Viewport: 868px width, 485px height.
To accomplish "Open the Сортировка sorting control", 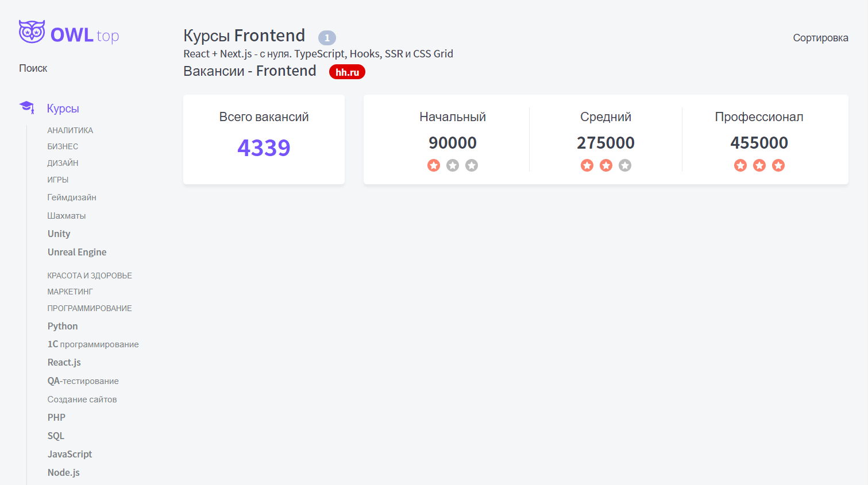I will pos(820,38).
